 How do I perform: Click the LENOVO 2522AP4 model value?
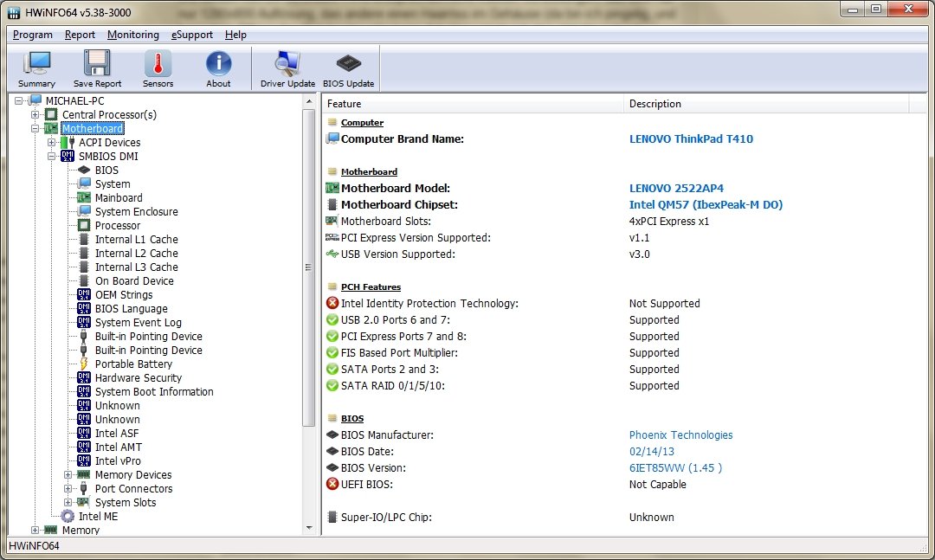(676, 189)
